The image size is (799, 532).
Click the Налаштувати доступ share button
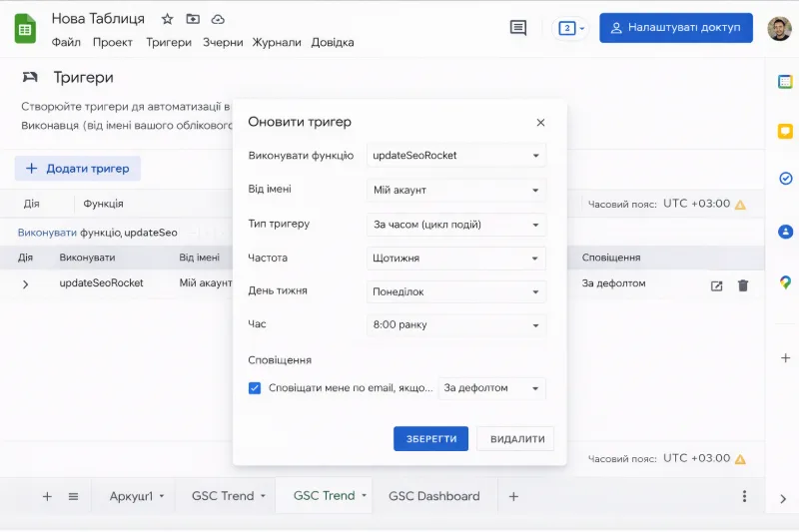(x=675, y=28)
